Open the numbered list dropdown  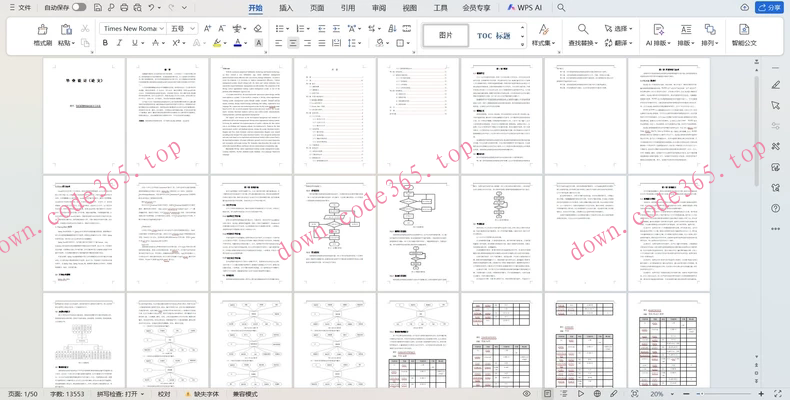point(308,29)
